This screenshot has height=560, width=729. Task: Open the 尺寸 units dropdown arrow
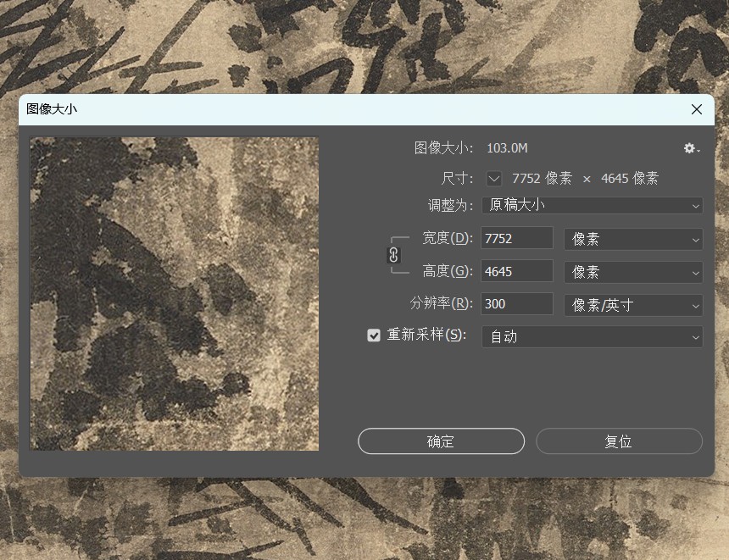tap(493, 179)
